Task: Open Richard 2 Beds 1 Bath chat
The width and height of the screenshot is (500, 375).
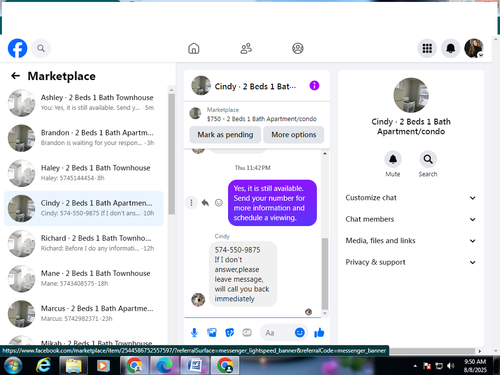Action: click(x=84, y=243)
